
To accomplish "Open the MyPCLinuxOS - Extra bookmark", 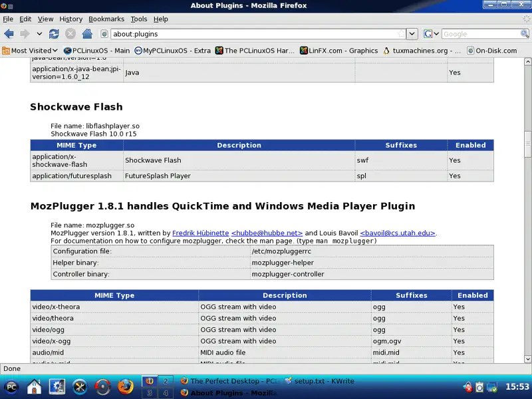I will pyautogui.click(x=173, y=51).
